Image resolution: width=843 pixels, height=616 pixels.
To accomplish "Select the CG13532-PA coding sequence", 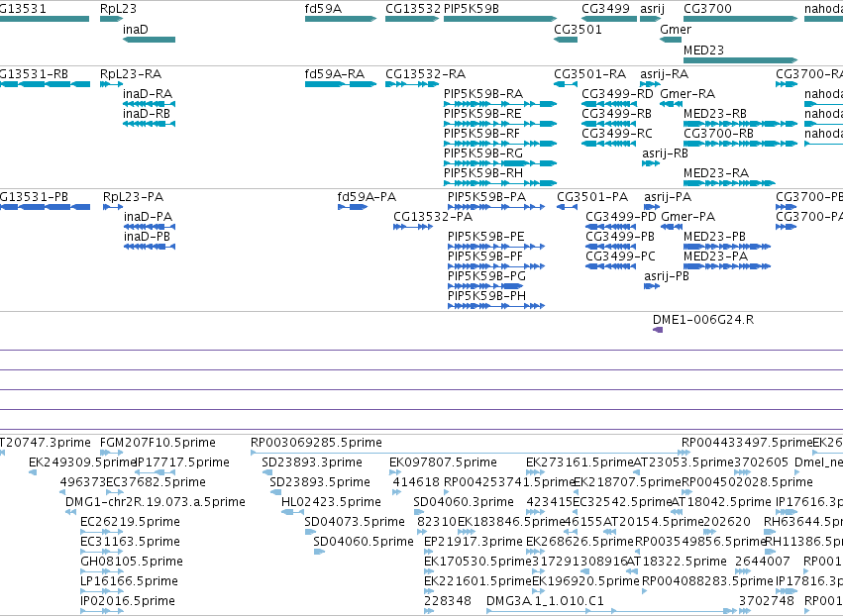I will click(x=413, y=227).
